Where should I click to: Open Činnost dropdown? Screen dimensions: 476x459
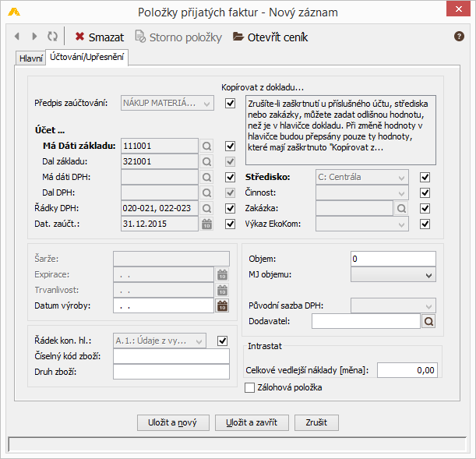pyautogui.click(x=361, y=192)
